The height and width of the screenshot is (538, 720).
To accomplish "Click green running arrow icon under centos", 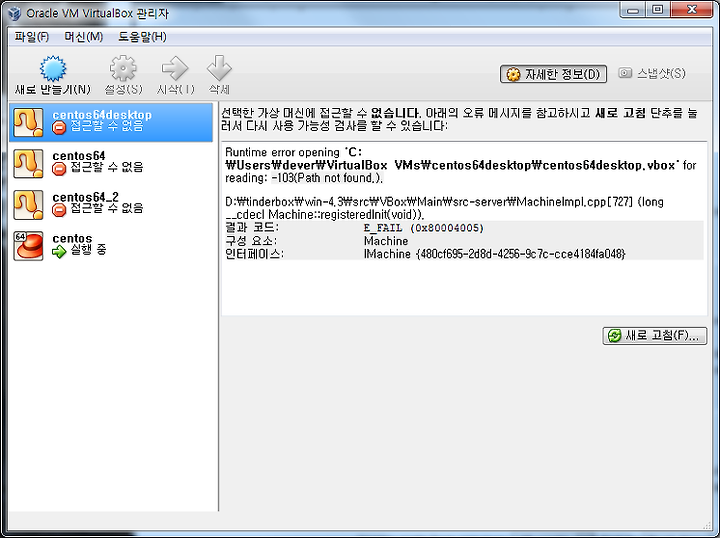I will click(59, 251).
